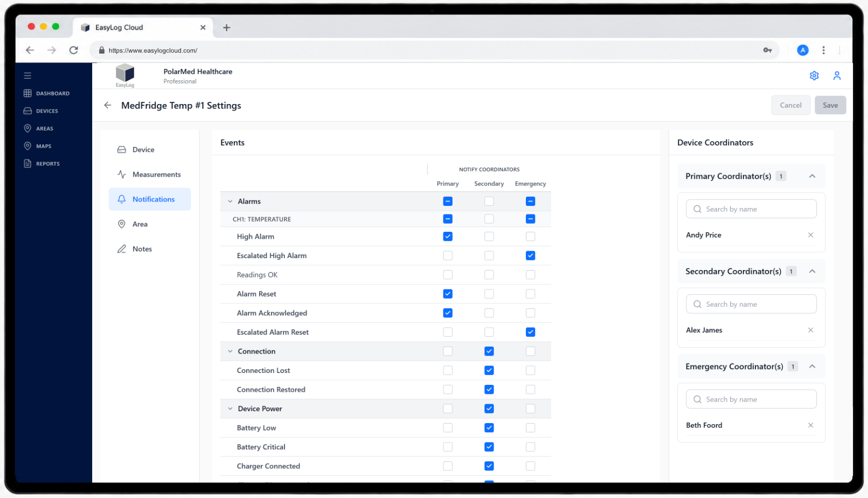This screenshot has height=498, width=868.
Task: Go to Devices in sidebar
Action: pos(41,111)
